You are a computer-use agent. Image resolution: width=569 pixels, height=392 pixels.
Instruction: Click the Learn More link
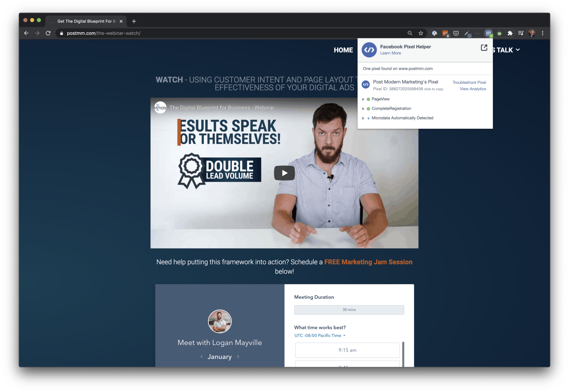[390, 53]
